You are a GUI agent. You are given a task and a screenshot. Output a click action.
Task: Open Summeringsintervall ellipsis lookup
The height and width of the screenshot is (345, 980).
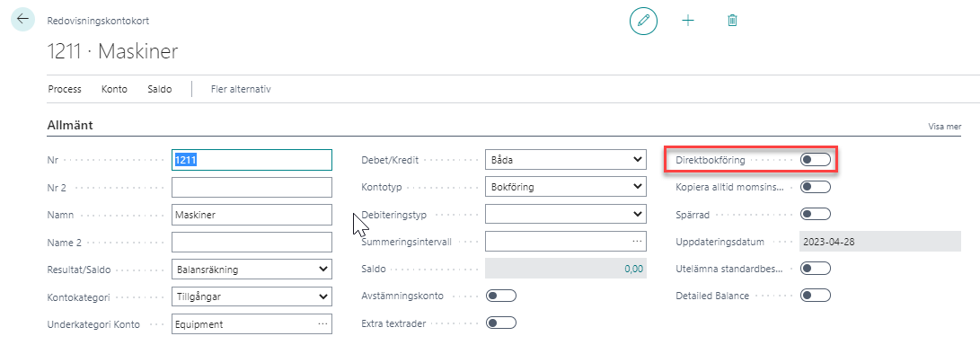(637, 242)
